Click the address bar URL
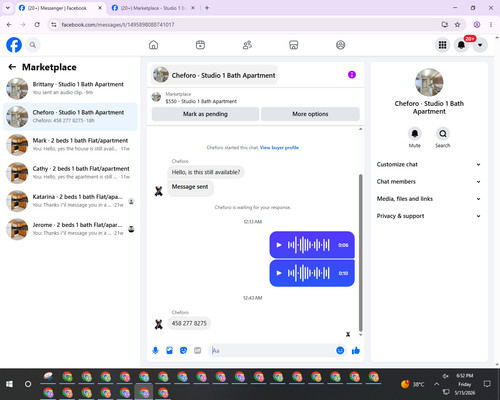Screen dimensions: 500x400 point(118,25)
